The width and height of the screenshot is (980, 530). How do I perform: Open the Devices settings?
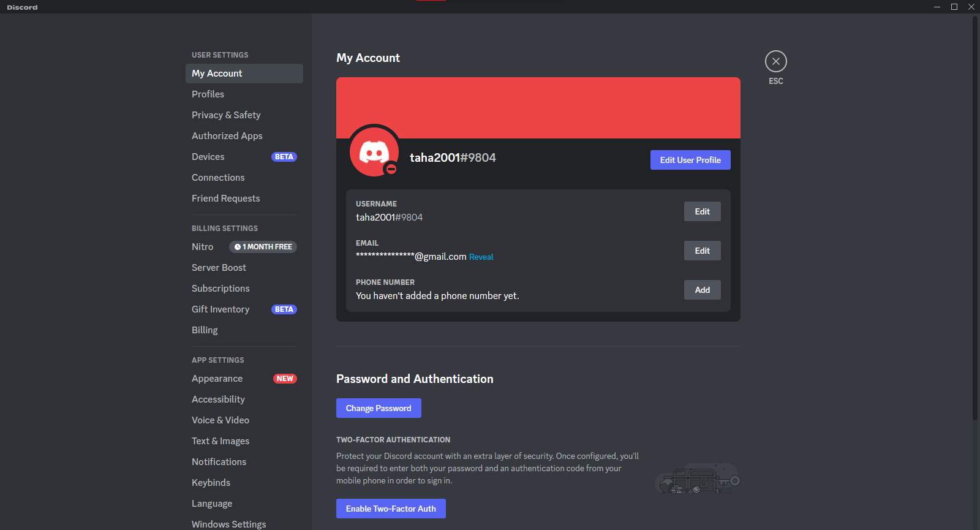tap(244, 157)
